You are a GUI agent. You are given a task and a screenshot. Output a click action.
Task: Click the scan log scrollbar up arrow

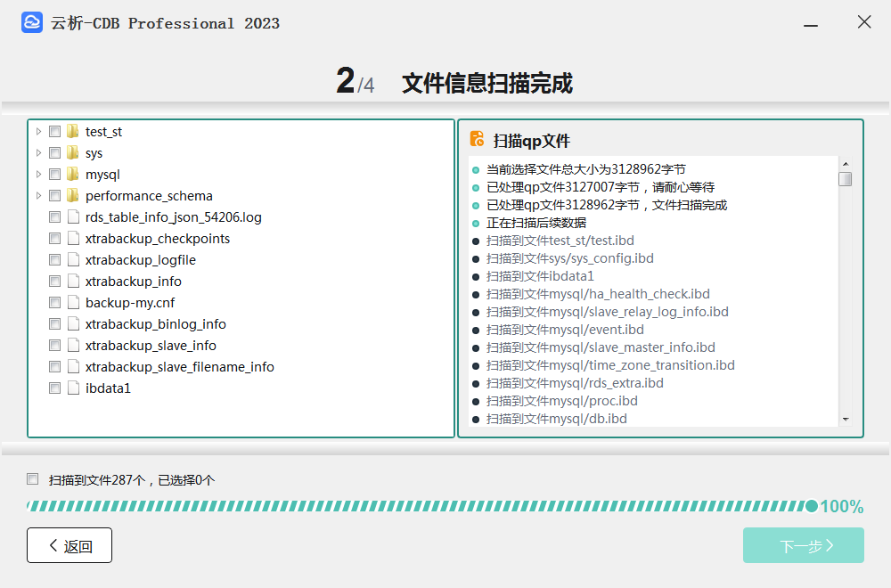point(846,164)
